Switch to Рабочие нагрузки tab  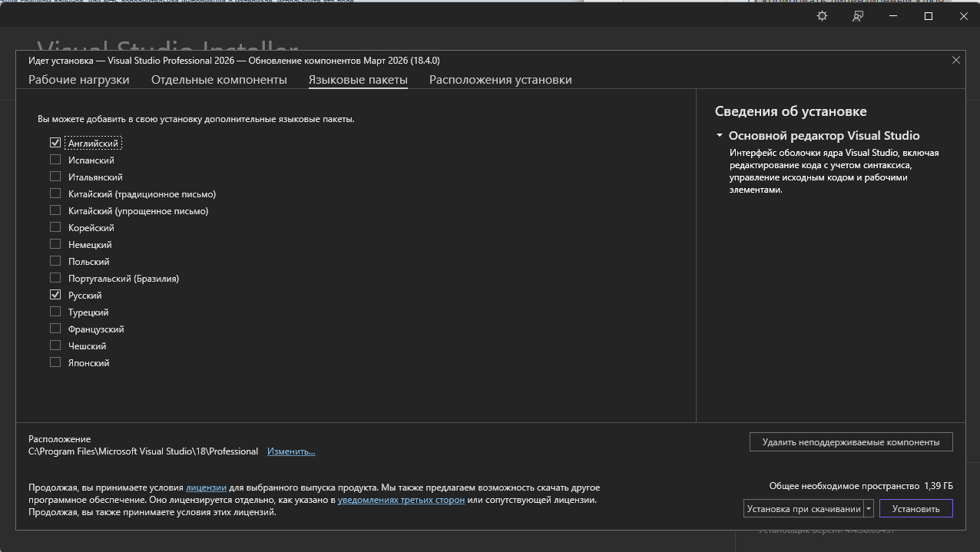[79, 80]
